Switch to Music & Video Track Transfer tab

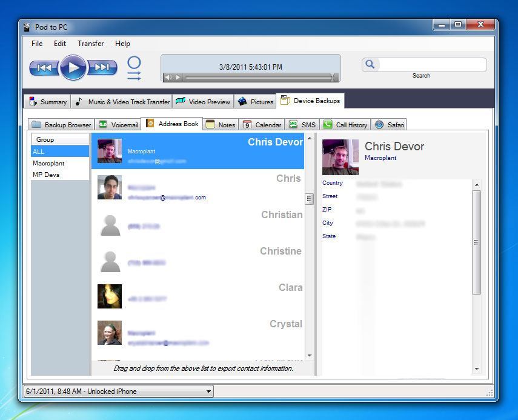(x=122, y=101)
